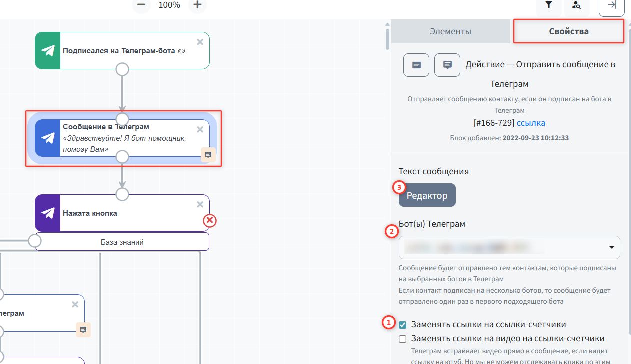Screen dimensions: 631x364
Task: Click the first message icon above properties title
Action: 416,65
